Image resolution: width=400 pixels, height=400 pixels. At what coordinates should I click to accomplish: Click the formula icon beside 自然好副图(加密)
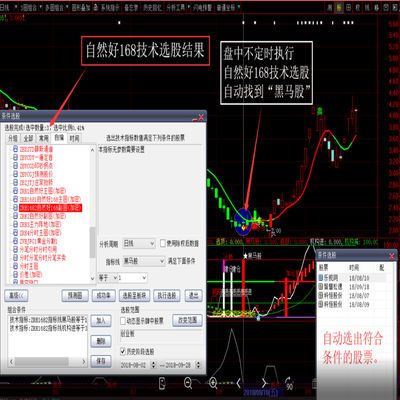click(x=15, y=216)
